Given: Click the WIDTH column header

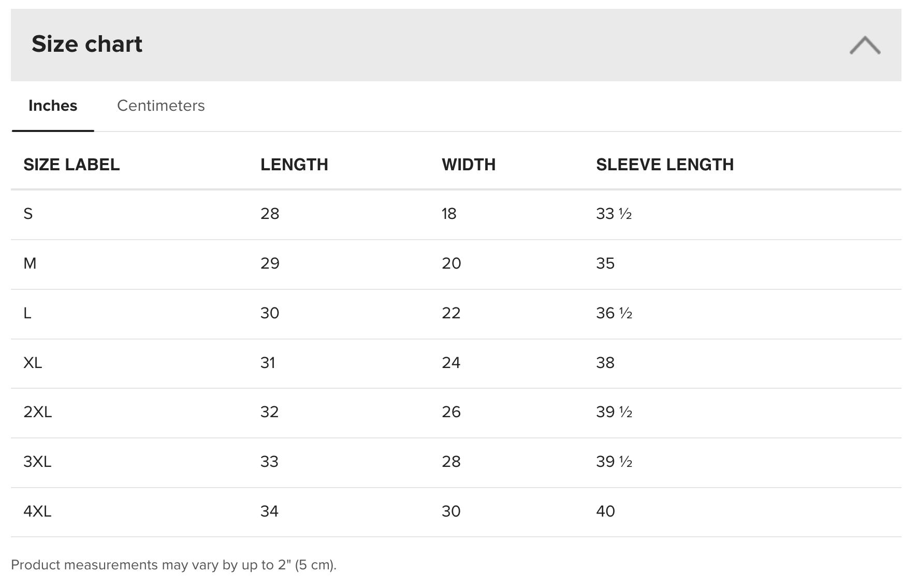Looking at the screenshot, I should (469, 165).
